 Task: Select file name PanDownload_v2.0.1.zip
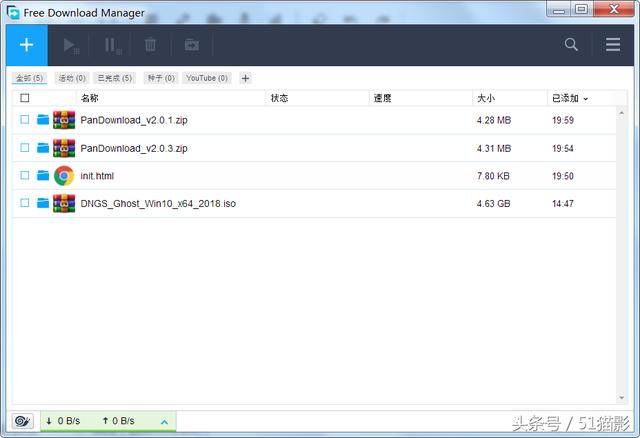(x=134, y=120)
